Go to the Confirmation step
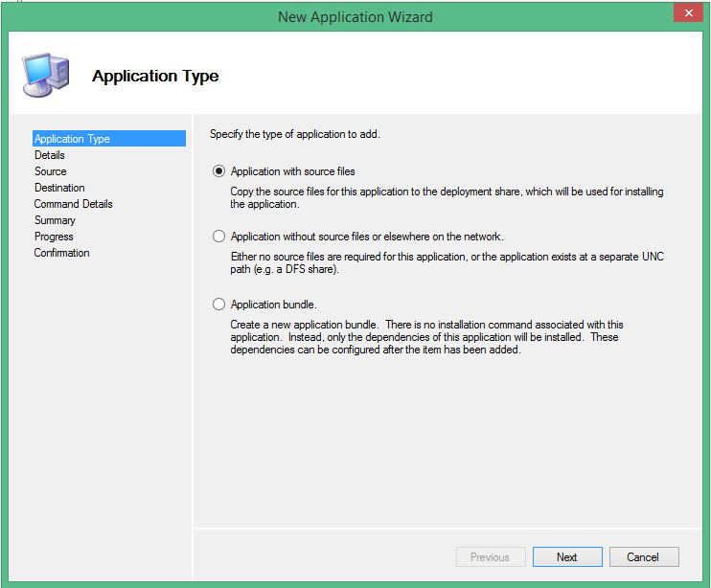 61,253
